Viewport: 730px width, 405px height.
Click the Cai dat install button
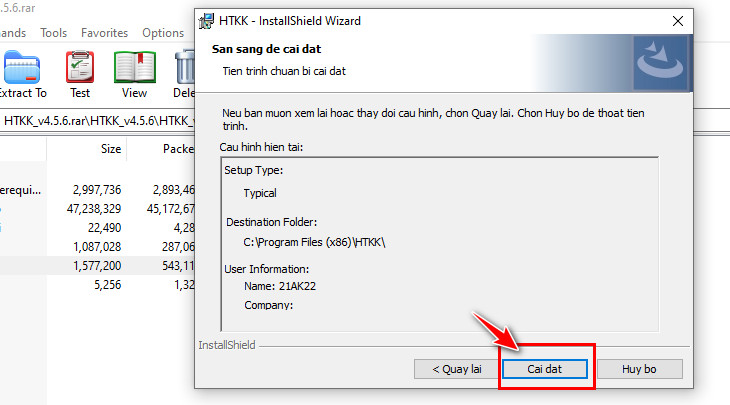tap(544, 369)
